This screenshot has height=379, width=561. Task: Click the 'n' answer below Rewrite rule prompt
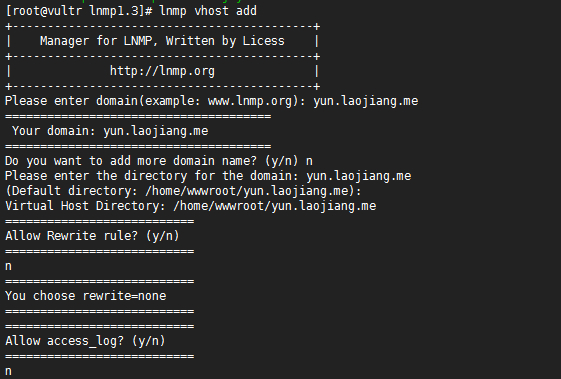click(9, 267)
